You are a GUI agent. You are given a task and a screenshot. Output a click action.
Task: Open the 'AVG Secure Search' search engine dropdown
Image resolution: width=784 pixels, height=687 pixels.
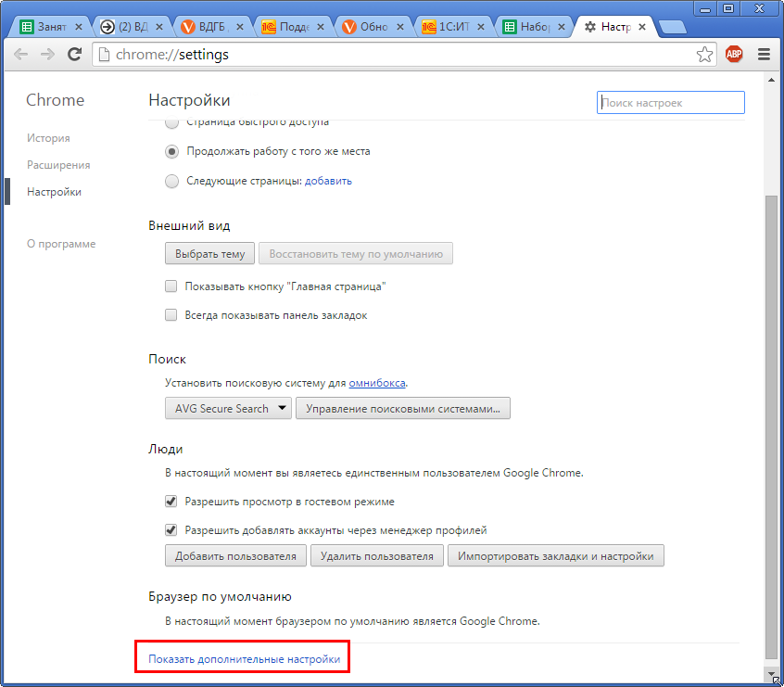pos(228,408)
